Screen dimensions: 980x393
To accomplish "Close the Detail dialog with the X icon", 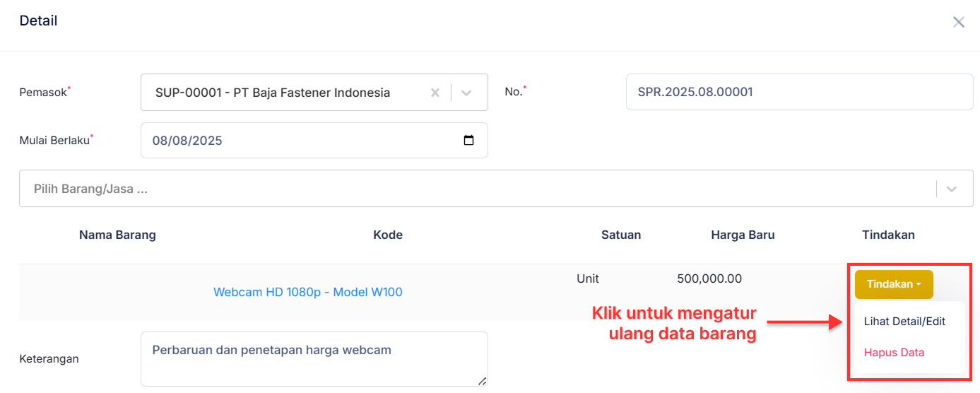I will click(x=958, y=22).
